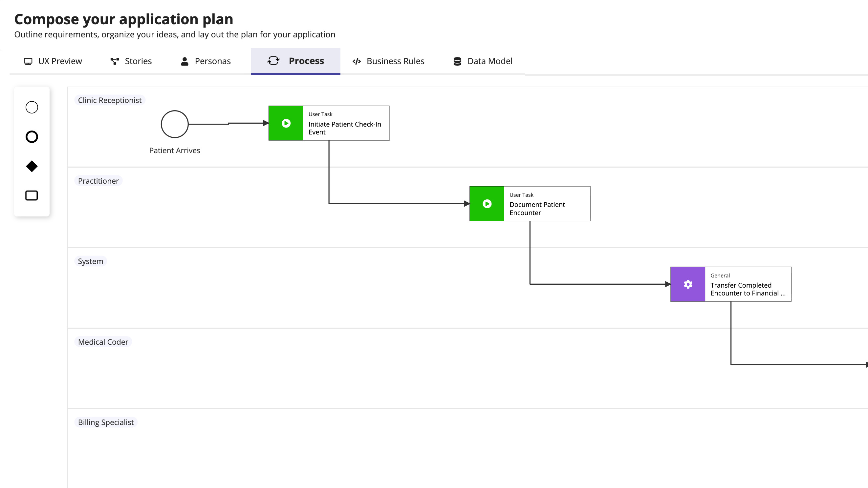Open the Stories tab
Viewport: 868px width, 488px height.
131,61
